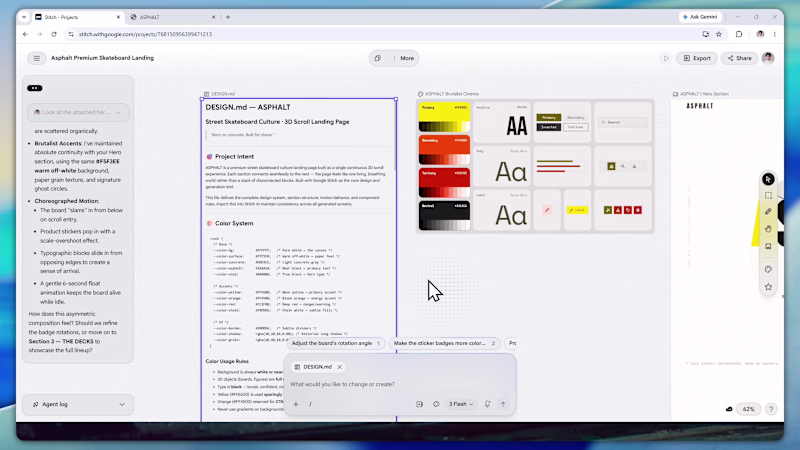Viewport: 800px width, 450px height.
Task: Open the 62% zoom level control
Action: (x=748, y=409)
